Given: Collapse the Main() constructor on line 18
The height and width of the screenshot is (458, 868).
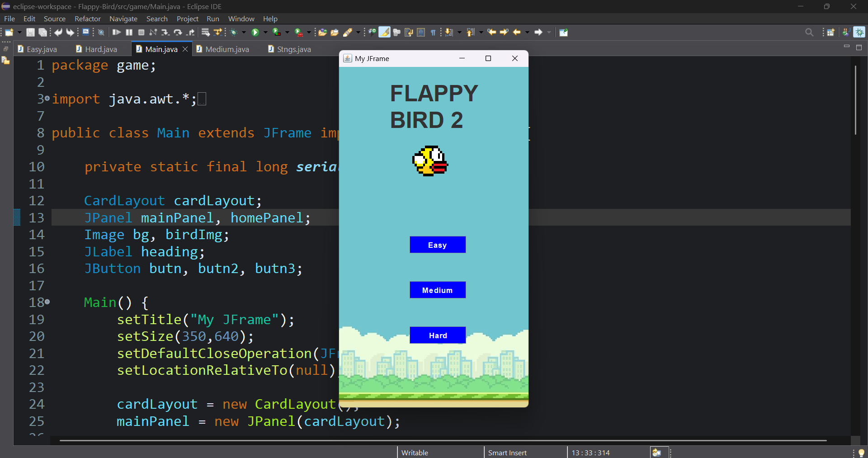Looking at the screenshot, I should [47, 302].
